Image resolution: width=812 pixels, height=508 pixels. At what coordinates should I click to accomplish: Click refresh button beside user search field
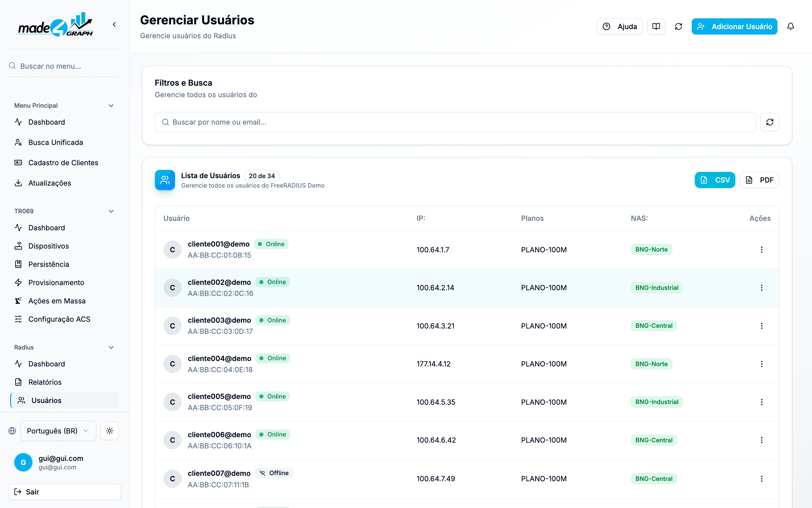770,122
